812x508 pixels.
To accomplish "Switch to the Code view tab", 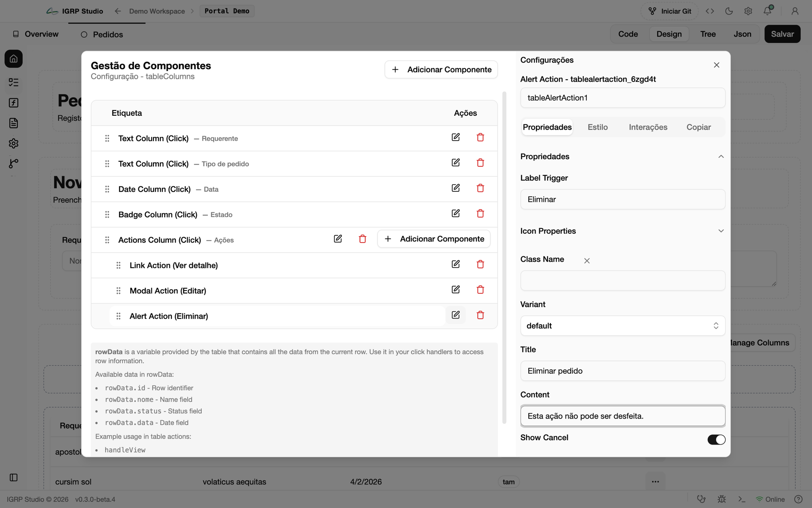I will point(628,34).
